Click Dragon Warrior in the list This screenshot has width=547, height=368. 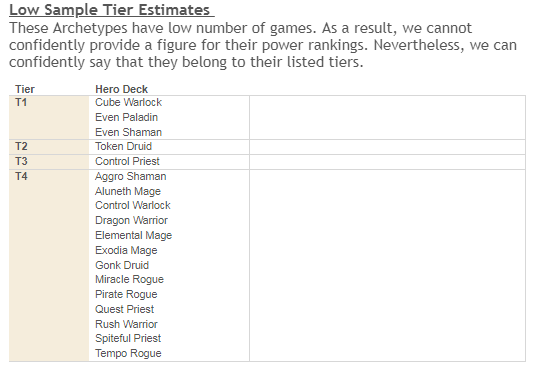(x=131, y=220)
